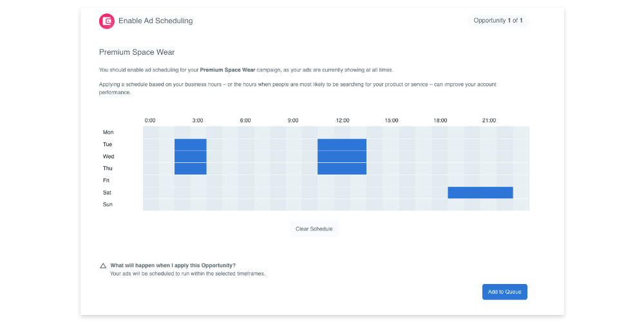Click the Enable Ad Scheduling title
644x322 pixels.
tap(156, 21)
